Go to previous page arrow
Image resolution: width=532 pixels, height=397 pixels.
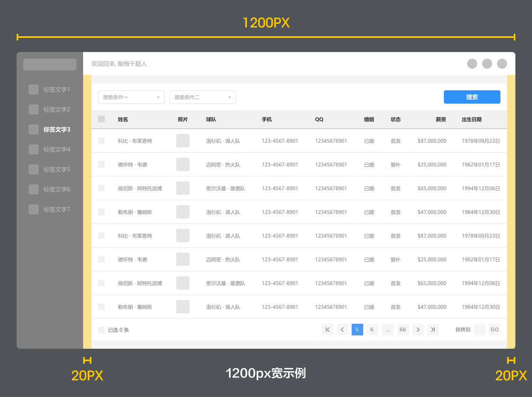pyautogui.click(x=342, y=330)
